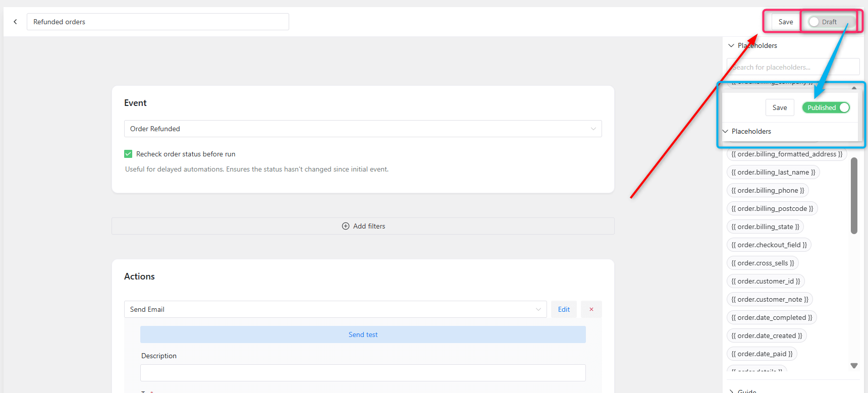
Task: Click placeholder list scroll up arrow
Action: point(854,88)
